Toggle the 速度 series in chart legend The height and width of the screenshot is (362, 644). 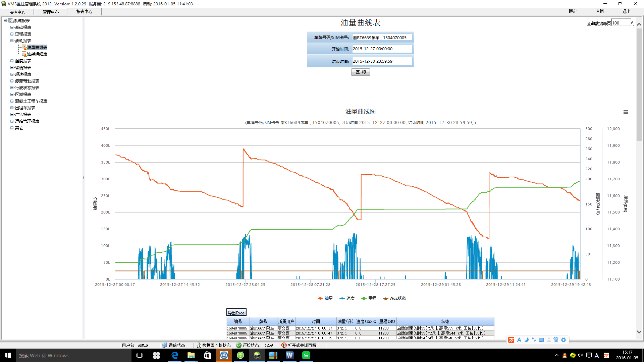(x=347, y=298)
